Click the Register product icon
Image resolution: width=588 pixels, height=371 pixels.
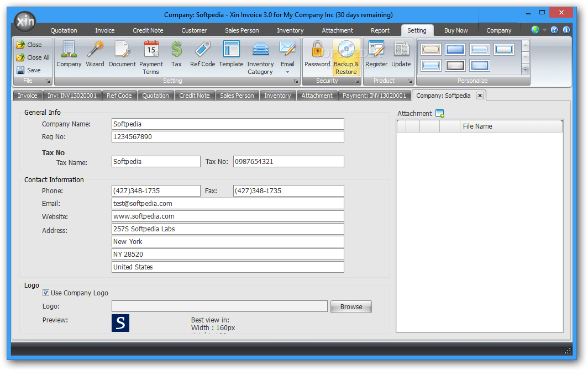pos(376,54)
